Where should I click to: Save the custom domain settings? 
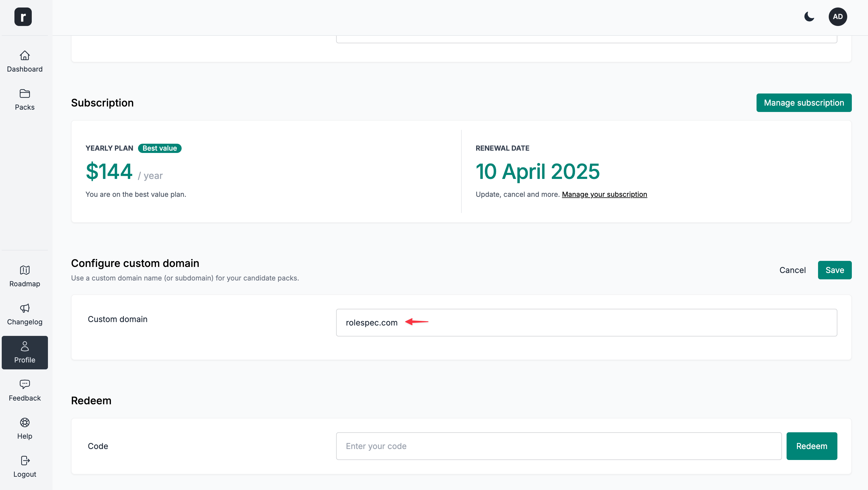tap(835, 270)
